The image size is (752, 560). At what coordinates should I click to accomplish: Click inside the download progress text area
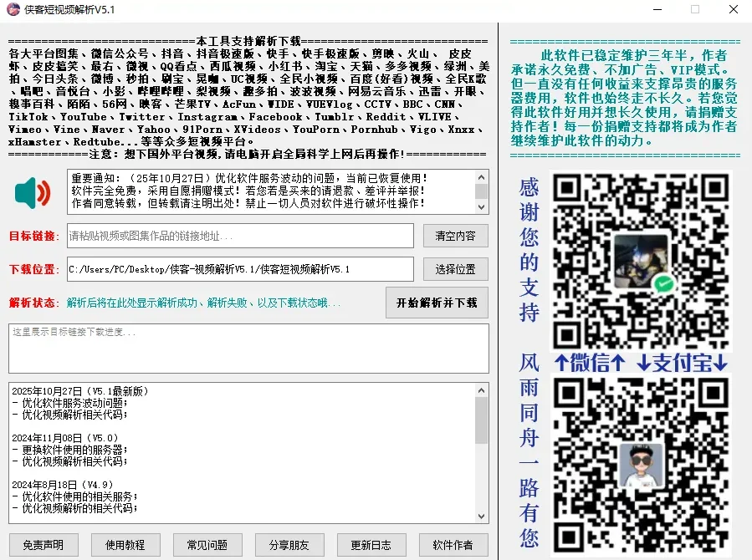point(248,349)
